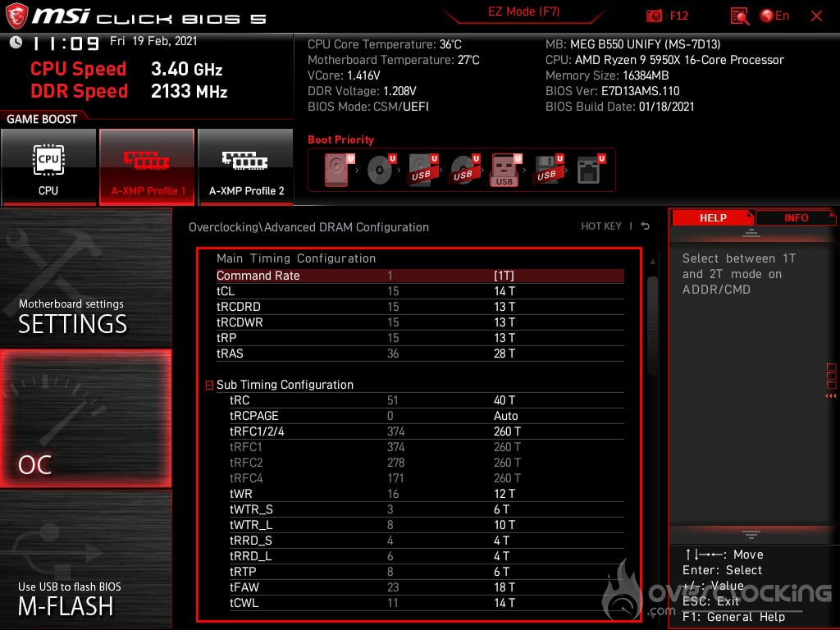Edit the tRTP value 6 T
The image size is (840, 630).
tap(501, 571)
